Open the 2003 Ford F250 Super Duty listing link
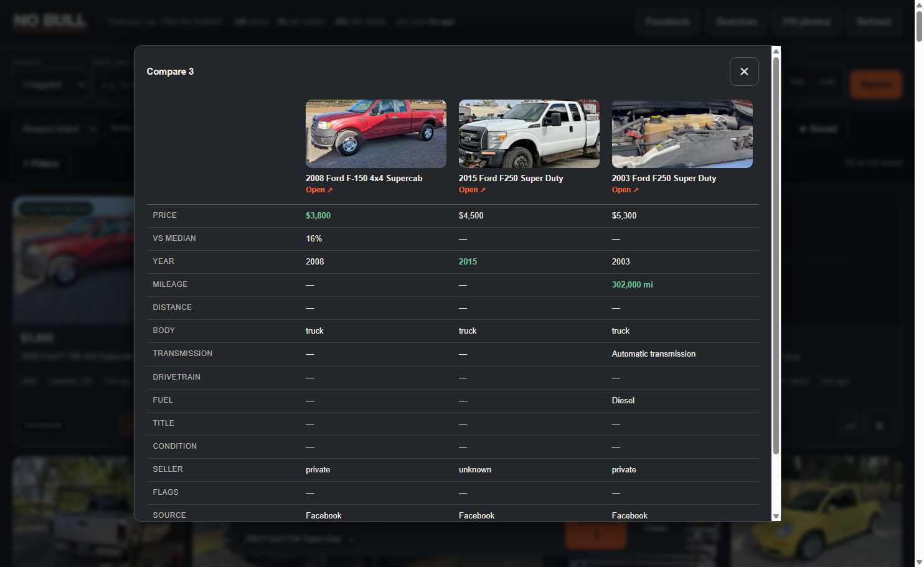The image size is (924, 567). pos(625,190)
